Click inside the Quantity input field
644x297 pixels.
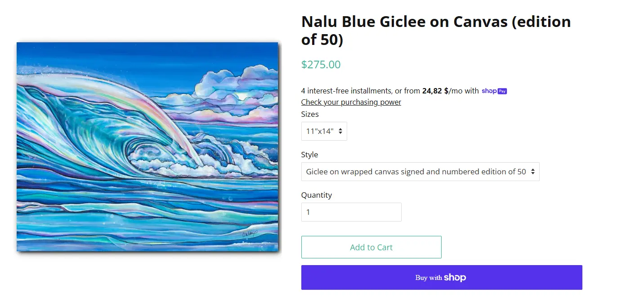point(351,212)
